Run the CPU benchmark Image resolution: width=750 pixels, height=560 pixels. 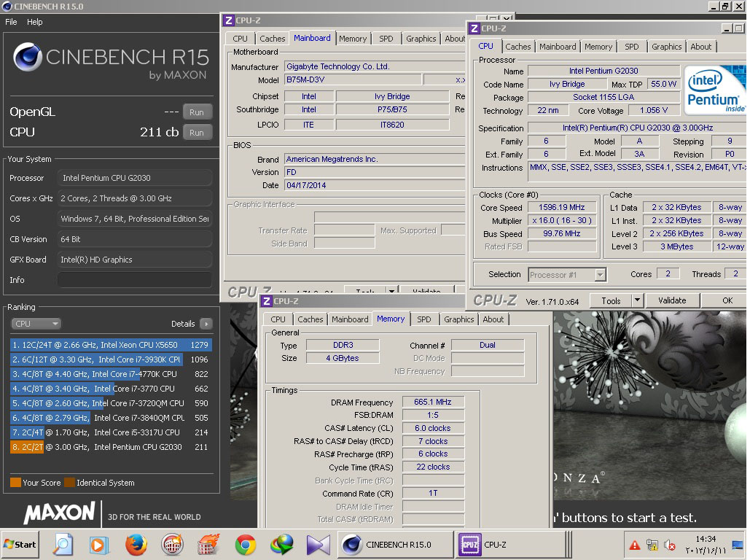pos(197,133)
